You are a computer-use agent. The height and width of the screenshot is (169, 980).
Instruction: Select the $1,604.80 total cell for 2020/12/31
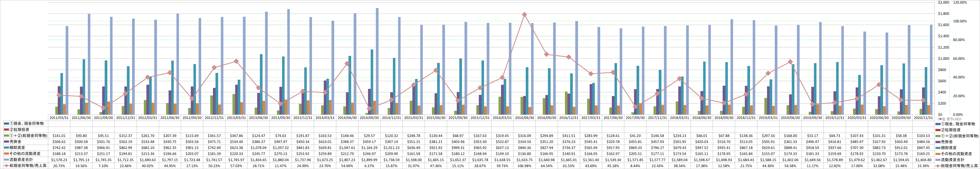[924, 160]
